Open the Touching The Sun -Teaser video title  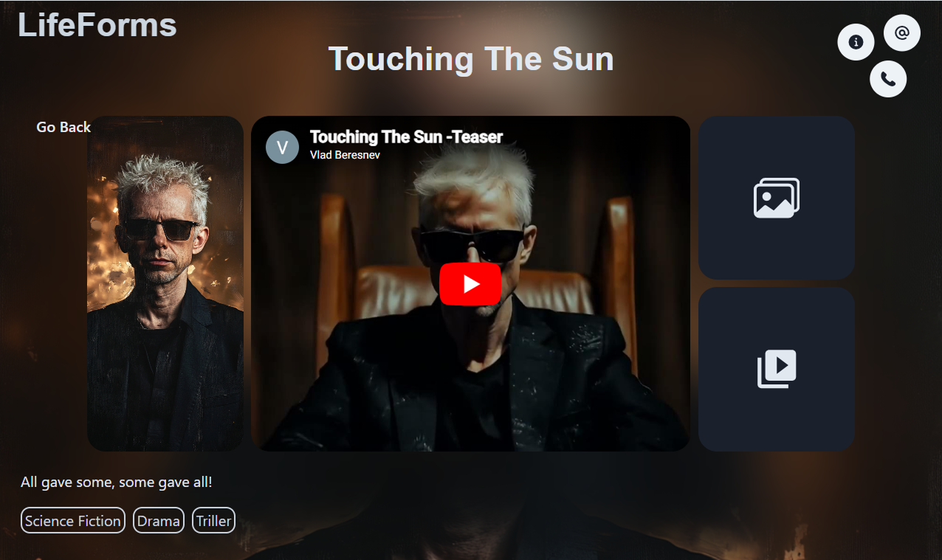click(x=406, y=136)
